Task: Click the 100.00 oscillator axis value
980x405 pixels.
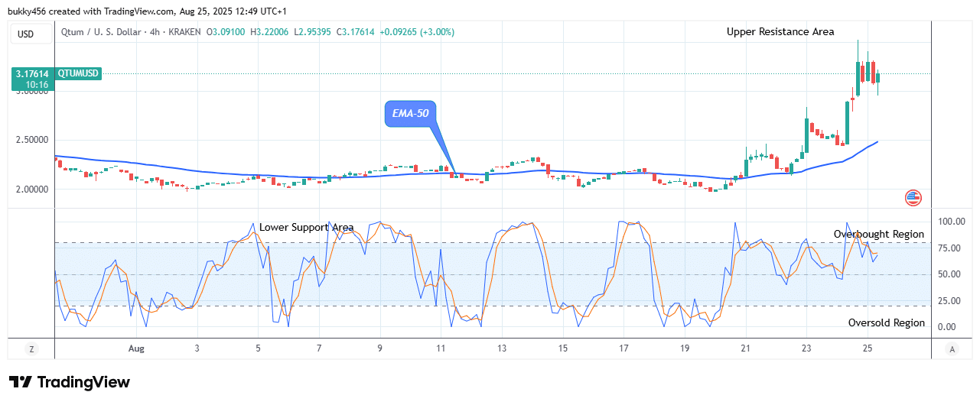Action: click(x=950, y=222)
